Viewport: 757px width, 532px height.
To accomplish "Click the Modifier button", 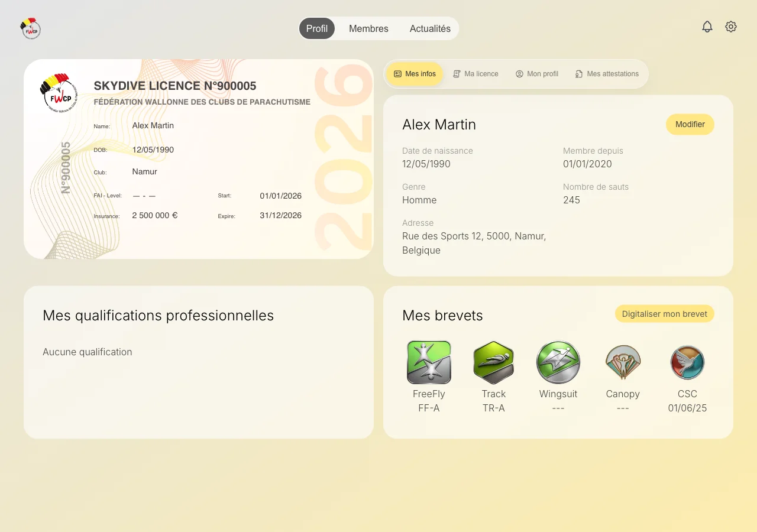I will tap(690, 124).
